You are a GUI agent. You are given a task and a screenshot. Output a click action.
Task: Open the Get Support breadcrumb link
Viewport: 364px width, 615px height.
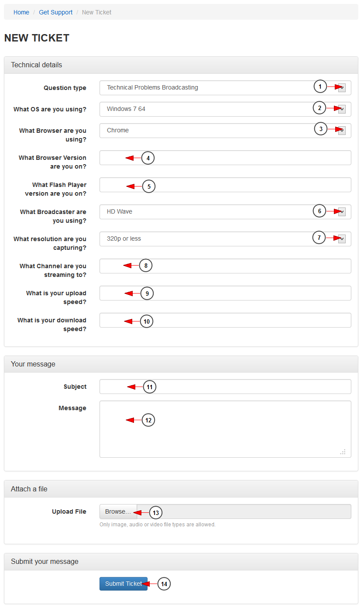coord(56,12)
